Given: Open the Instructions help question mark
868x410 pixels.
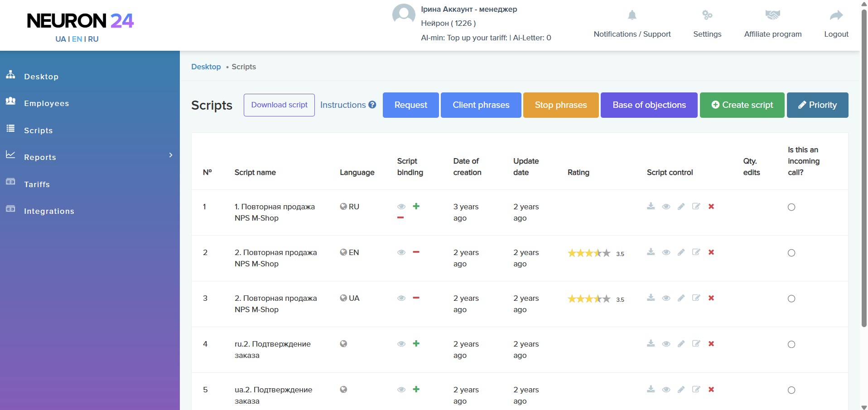Looking at the screenshot, I should click(372, 105).
